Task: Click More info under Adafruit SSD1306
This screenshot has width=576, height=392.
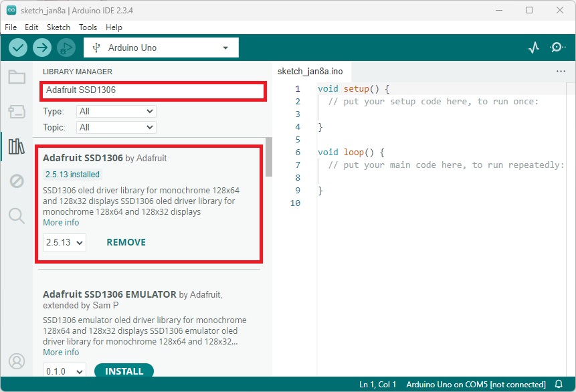Action: pos(61,222)
